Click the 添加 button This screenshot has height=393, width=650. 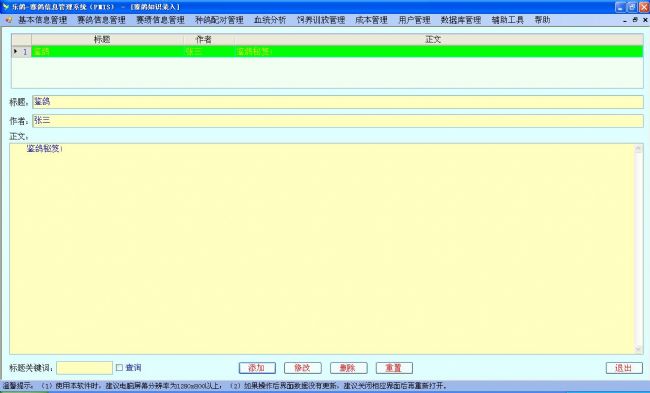click(257, 368)
